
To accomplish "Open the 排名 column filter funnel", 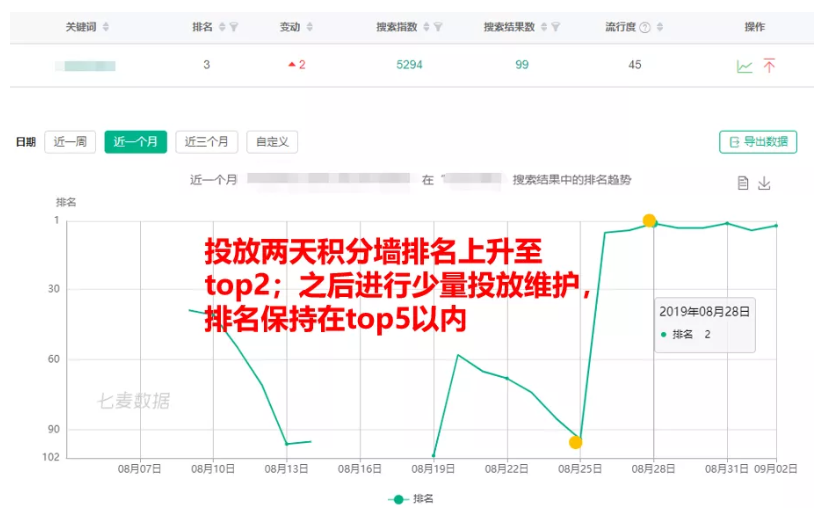I will tap(234, 27).
